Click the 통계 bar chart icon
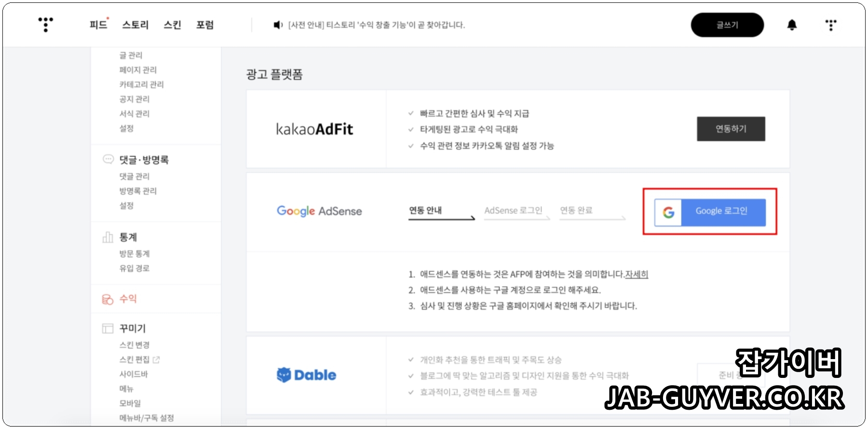 click(108, 237)
